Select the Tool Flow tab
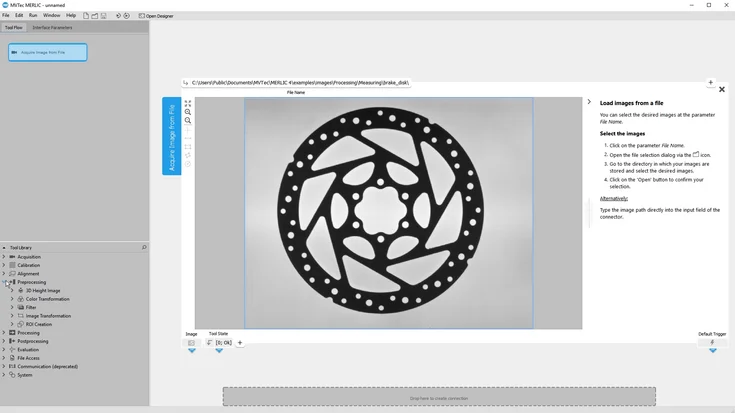 (14, 28)
